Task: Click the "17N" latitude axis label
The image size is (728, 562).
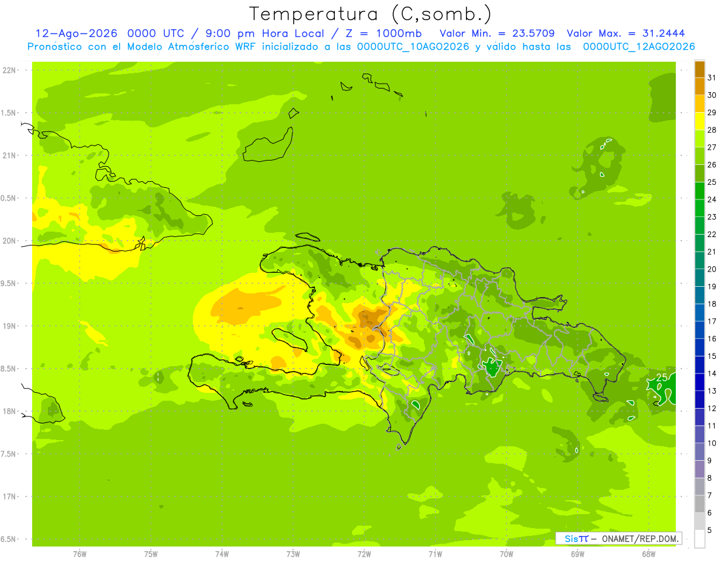Action: coord(10,497)
